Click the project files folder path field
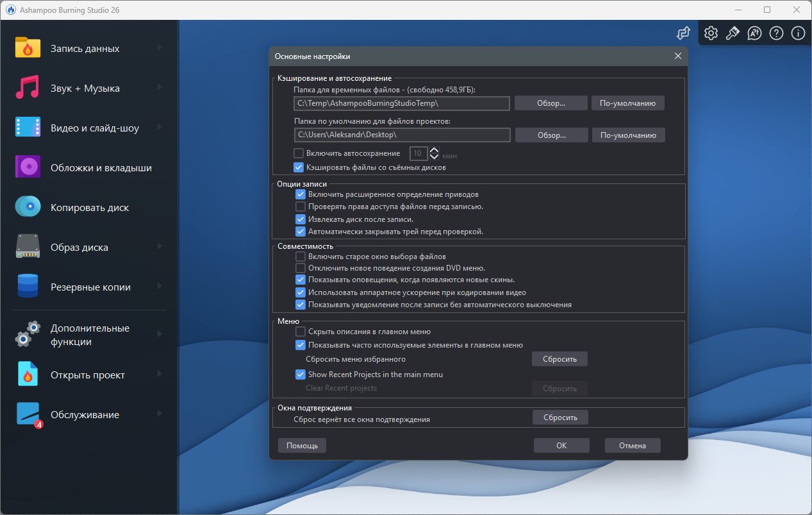812x515 pixels. click(x=402, y=135)
